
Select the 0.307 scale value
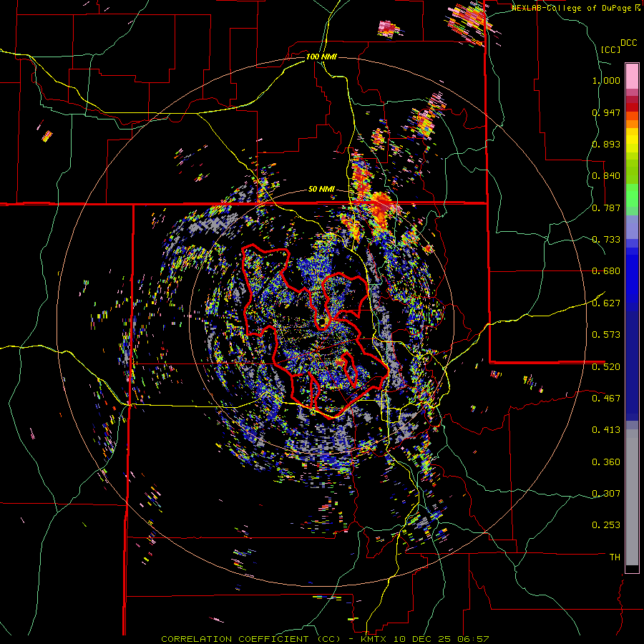(x=606, y=493)
